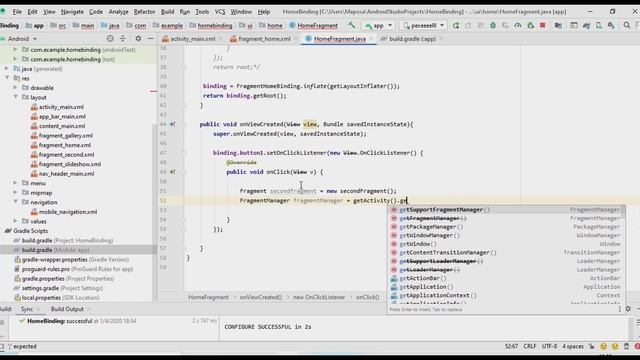
Task: Open mobile_navigation.xml in the project tree
Action: (68, 212)
